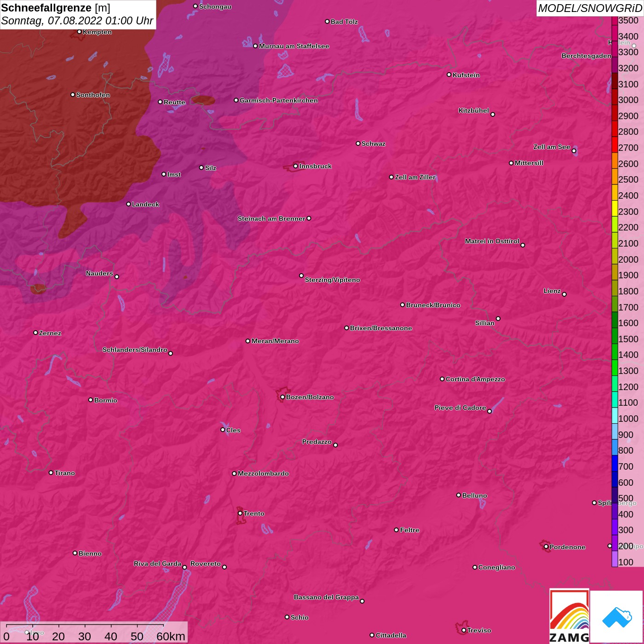
Task: Click the Garmisch-Partenkirchen map label
Action: pyautogui.click(x=278, y=100)
